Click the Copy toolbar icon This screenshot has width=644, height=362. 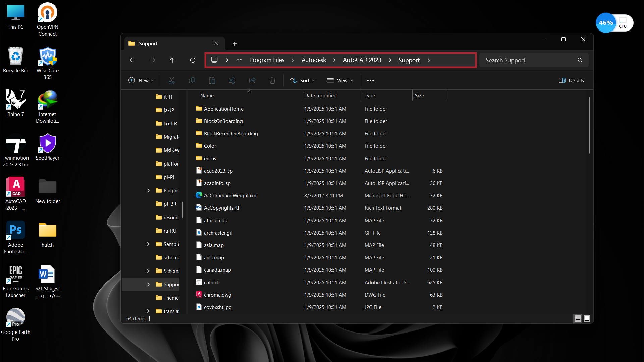(x=192, y=80)
